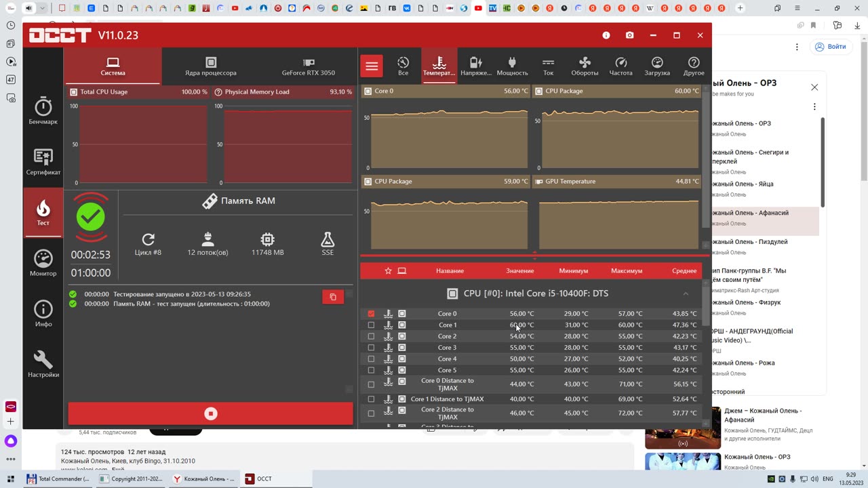868x488 pixels.
Task: Click the red splitter arrows between graphs and table
Action: click(535, 256)
